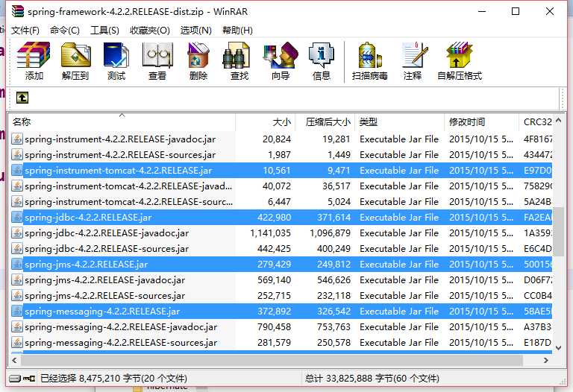Click the WinRAR title bar app icon
The width and height of the screenshot is (573, 392).
click(18, 11)
